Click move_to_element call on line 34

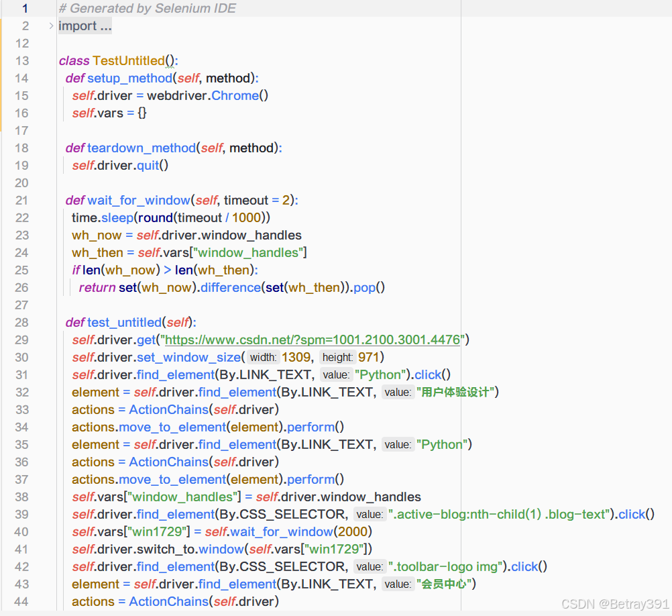[x=172, y=427]
